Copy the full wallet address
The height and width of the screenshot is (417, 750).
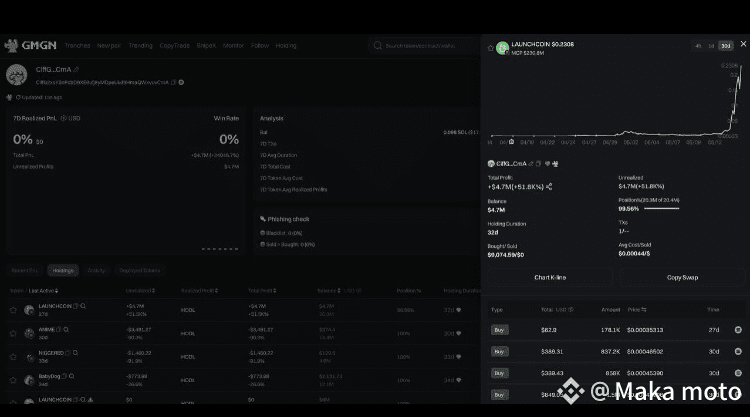click(x=174, y=82)
